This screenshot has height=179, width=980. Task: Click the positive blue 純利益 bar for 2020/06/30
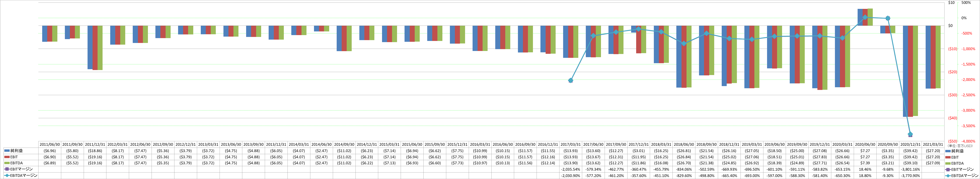pos(860,17)
